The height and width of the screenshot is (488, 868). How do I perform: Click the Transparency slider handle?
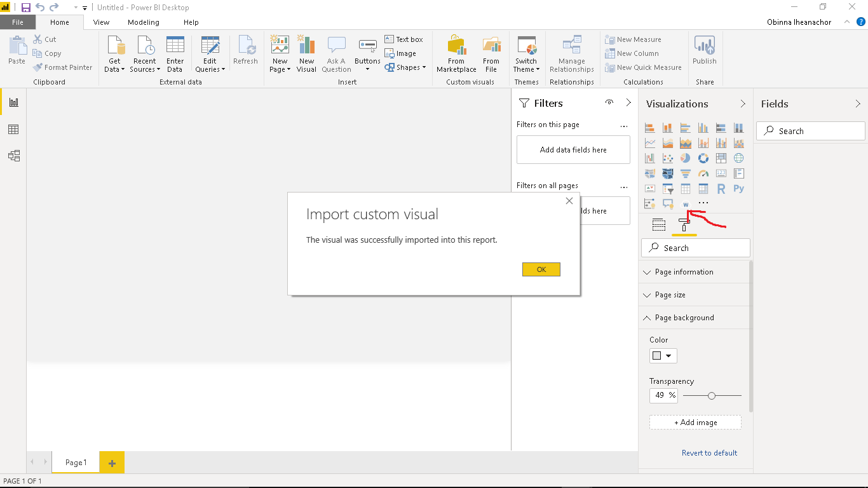(712, 396)
